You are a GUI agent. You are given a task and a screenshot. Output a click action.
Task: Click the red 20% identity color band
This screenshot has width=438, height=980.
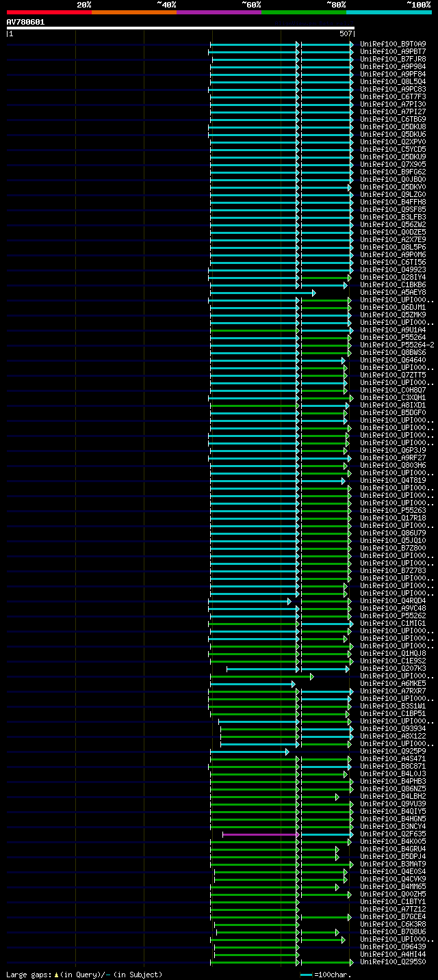click(x=49, y=12)
